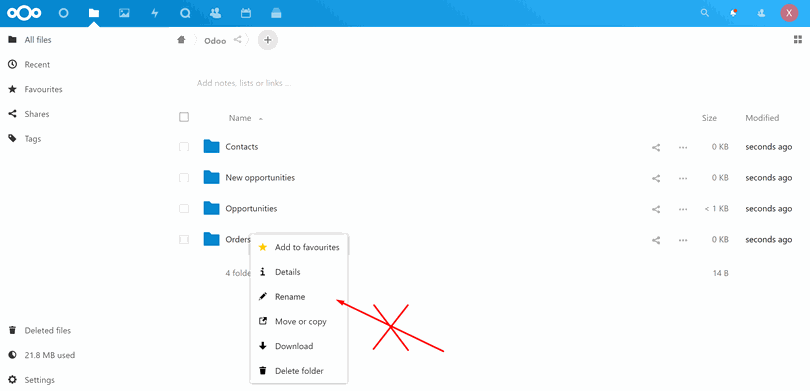Open the Dashboard circle icon
810x391 pixels.
click(63, 13)
